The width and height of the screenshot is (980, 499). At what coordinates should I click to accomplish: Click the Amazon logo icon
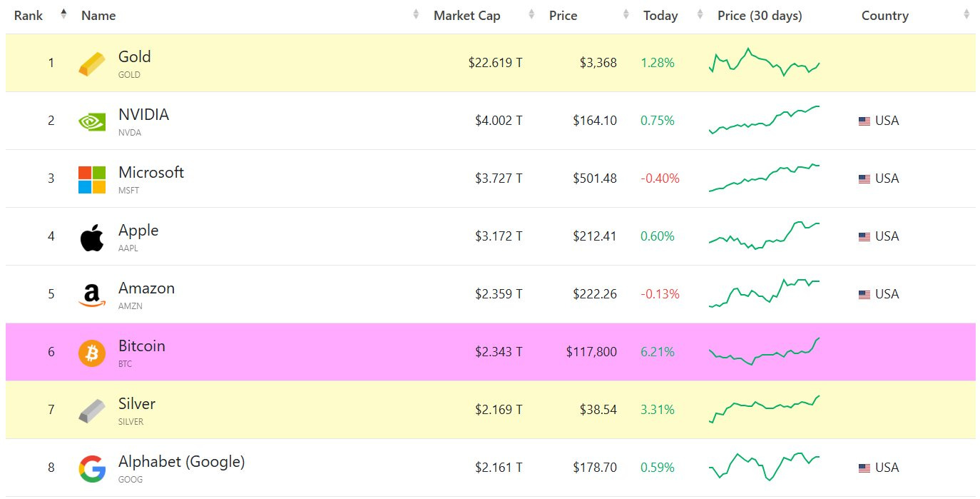[92, 295]
